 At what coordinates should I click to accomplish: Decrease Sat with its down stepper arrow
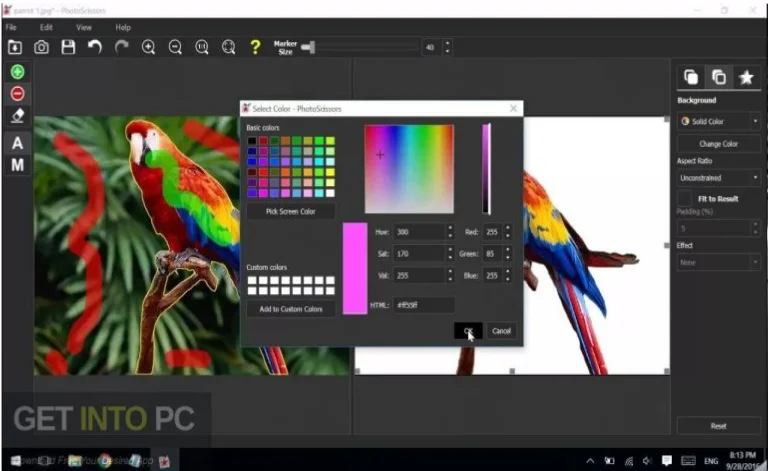point(450,258)
